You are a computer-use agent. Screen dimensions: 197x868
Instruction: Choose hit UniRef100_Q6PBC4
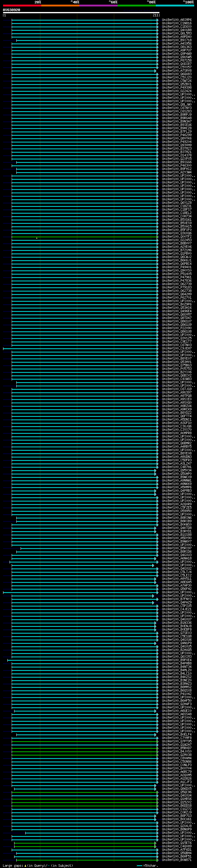click(x=177, y=264)
